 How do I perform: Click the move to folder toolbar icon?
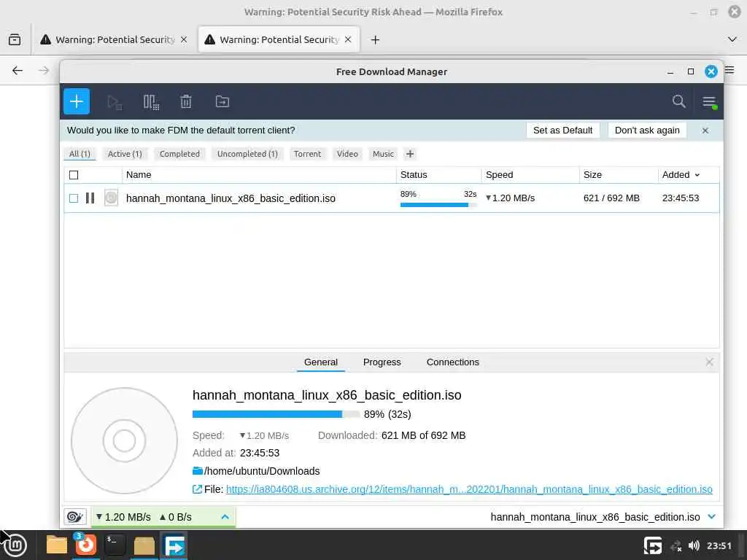point(222,101)
